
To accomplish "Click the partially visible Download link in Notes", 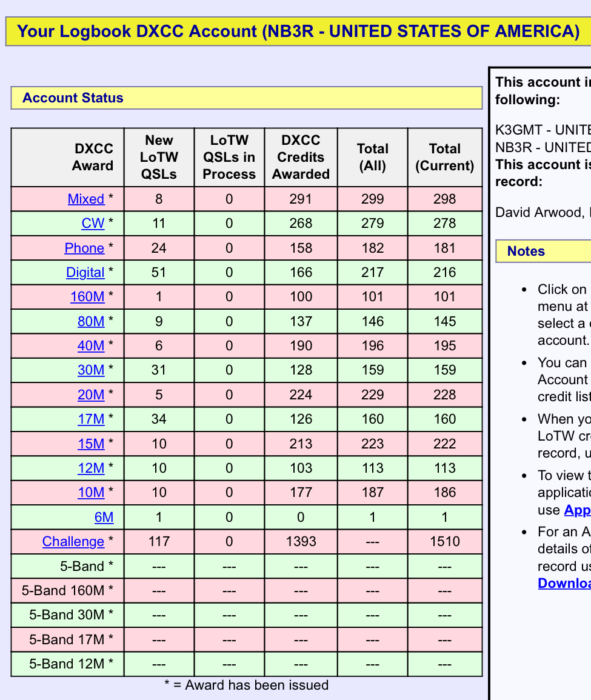I will click(x=564, y=583).
